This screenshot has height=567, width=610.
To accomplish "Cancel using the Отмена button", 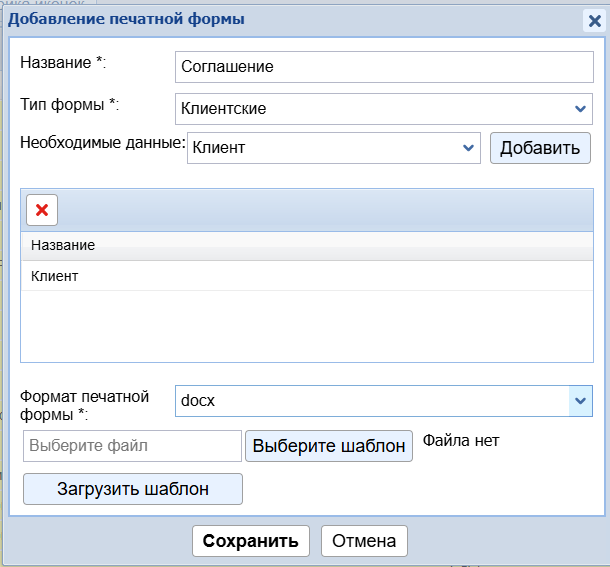I will [x=364, y=541].
